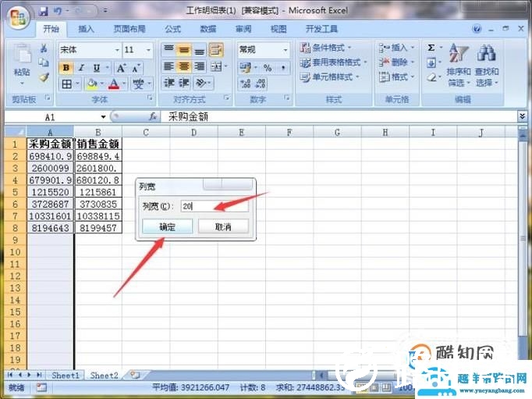Viewport: 532px width, 399px height.
Task: Confirm column width with 确定
Action: pyautogui.click(x=167, y=226)
